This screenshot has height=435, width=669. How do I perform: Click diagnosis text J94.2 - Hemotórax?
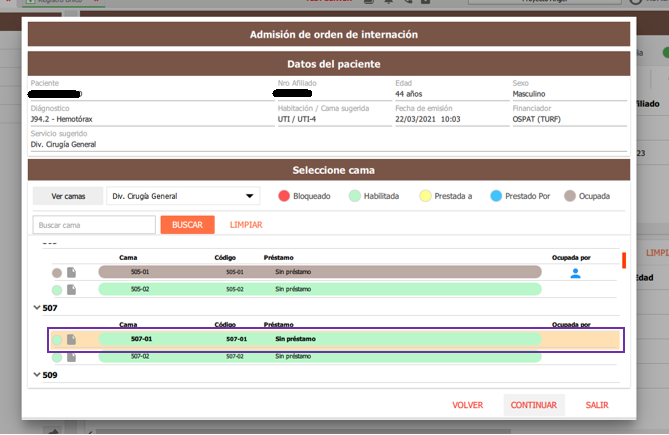point(61,119)
